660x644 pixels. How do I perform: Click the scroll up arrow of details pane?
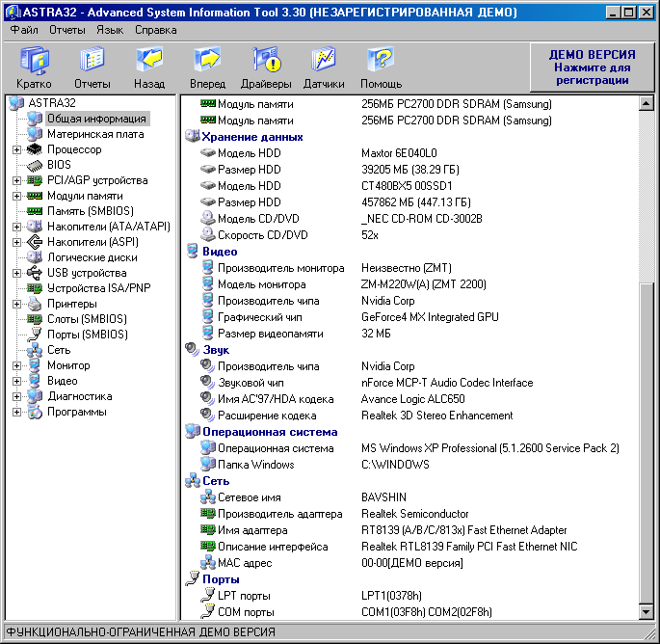[x=646, y=103]
